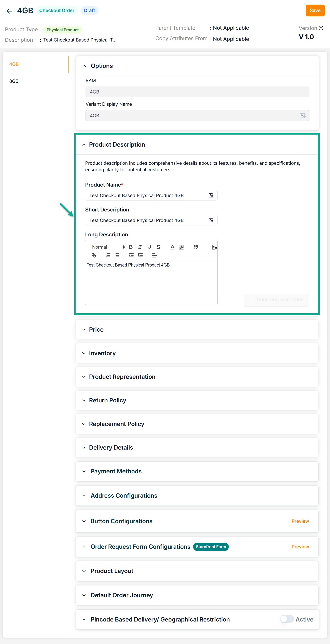Apply bold formatting in Long Description
Screen dimensions: 330x644
(131, 247)
